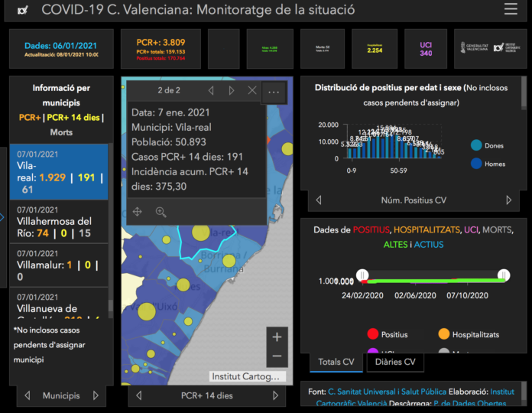Go to the previous popup feature
The width and height of the screenshot is (532, 413).
[211, 91]
